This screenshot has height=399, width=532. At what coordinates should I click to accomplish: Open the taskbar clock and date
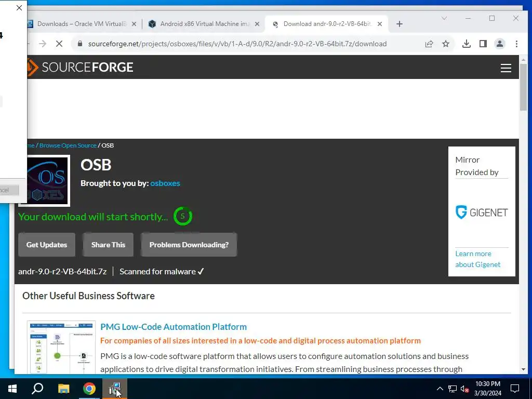(x=487, y=389)
